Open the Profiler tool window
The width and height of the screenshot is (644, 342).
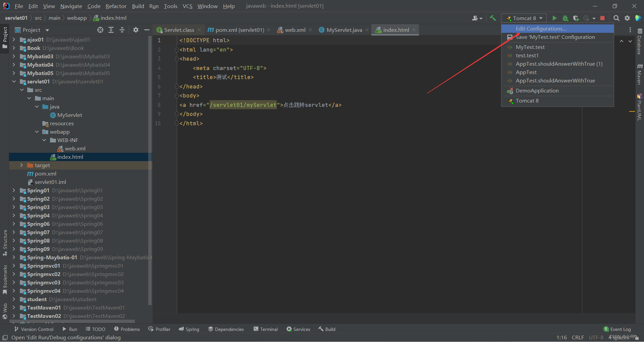(x=159, y=329)
